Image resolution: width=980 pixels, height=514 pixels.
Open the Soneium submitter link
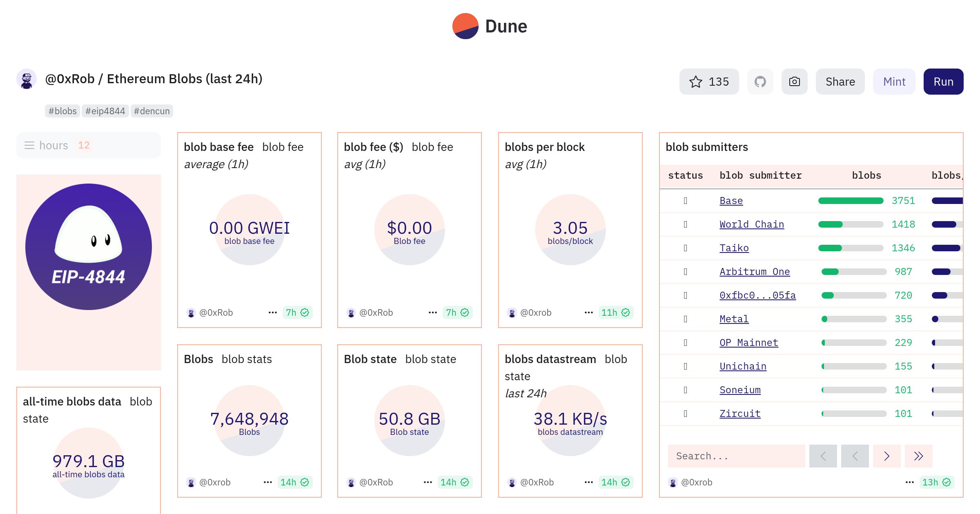[740, 390]
